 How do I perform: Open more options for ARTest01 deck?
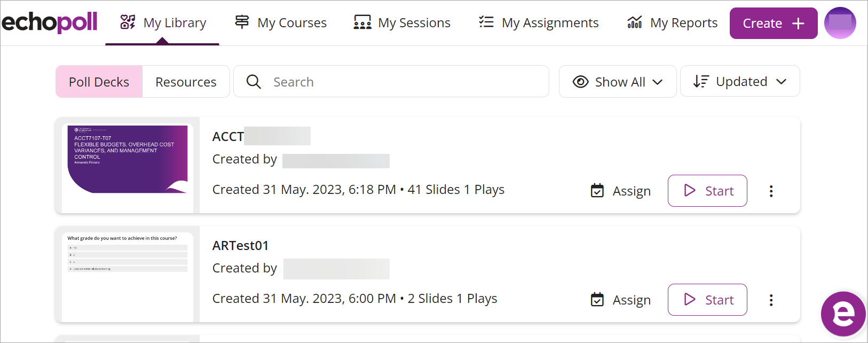pyautogui.click(x=771, y=300)
